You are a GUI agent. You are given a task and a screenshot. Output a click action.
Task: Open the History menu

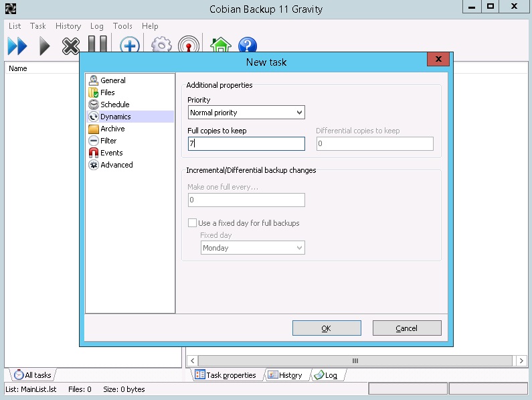[68, 26]
